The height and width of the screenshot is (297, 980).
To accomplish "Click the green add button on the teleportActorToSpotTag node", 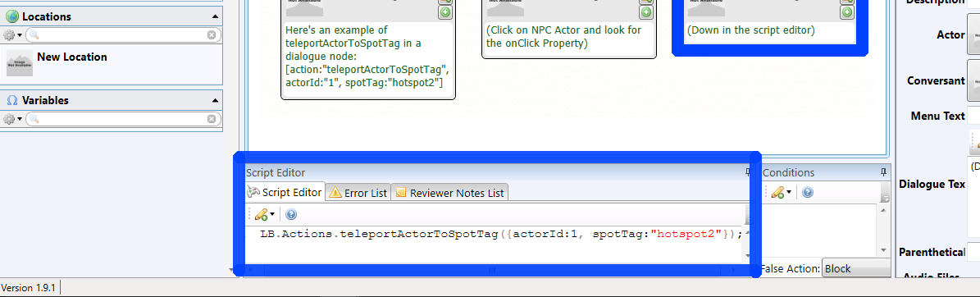I will point(444,11).
